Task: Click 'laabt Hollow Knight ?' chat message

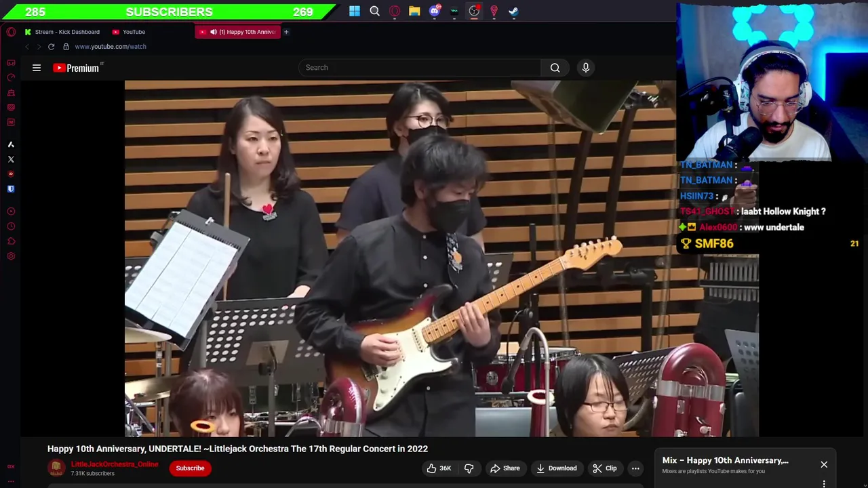Action: click(x=783, y=211)
